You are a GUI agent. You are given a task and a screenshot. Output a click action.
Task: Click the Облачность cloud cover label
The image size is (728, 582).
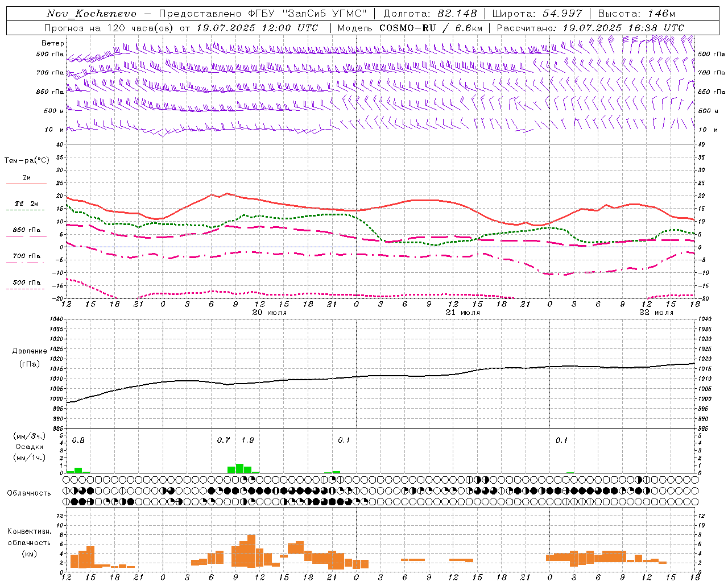point(29,493)
